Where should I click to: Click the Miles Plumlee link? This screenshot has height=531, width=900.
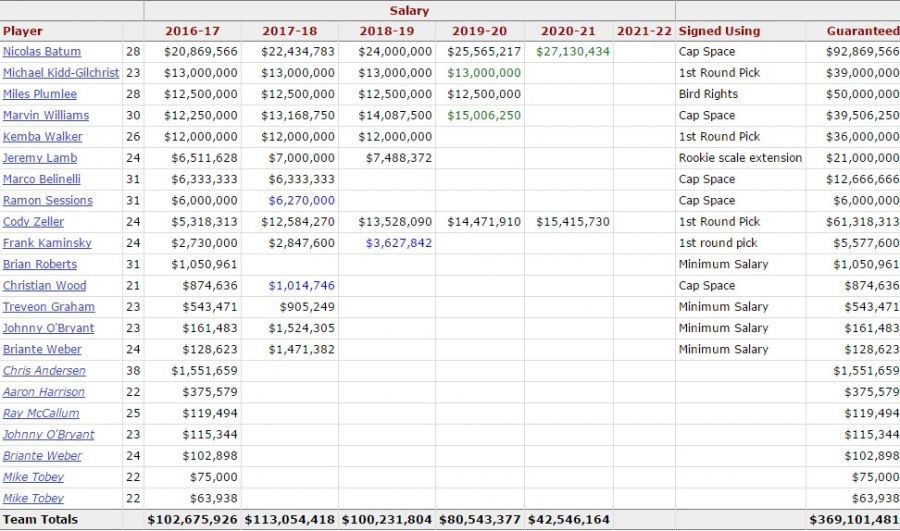click(40, 94)
